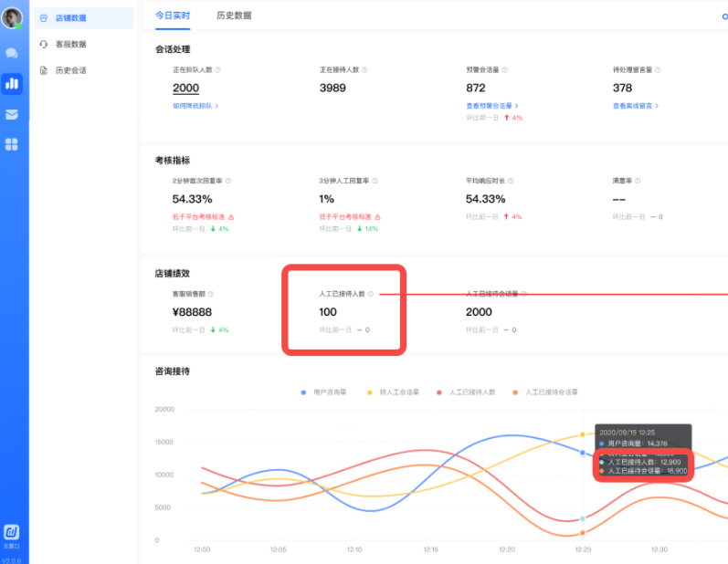Image resolution: width=728 pixels, height=564 pixels.
Task: Switch to the 今日实时 tab
Action: point(173,16)
